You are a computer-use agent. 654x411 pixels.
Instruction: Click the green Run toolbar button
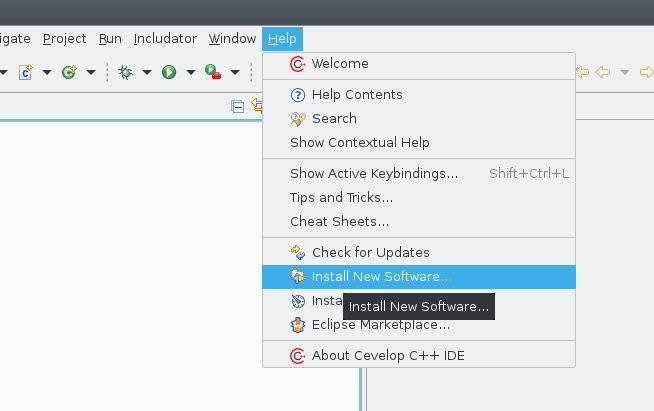point(169,72)
